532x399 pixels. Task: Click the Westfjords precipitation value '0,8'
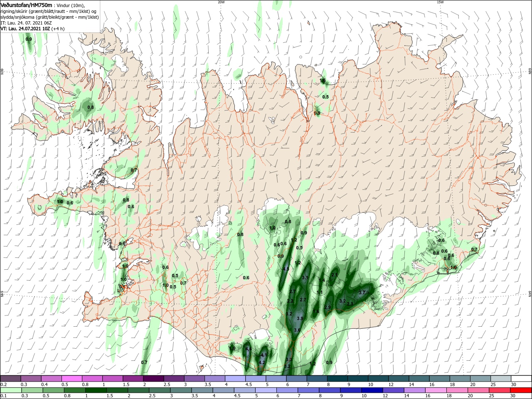[91, 107]
